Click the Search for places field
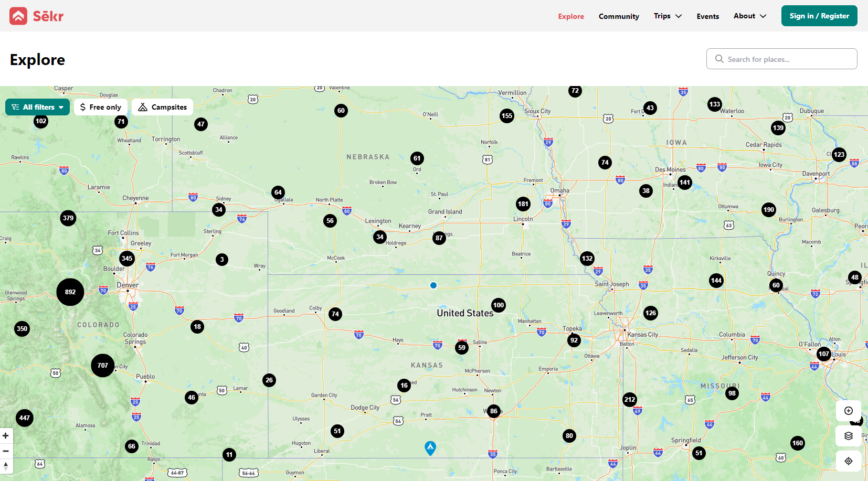868x481 pixels. point(782,59)
